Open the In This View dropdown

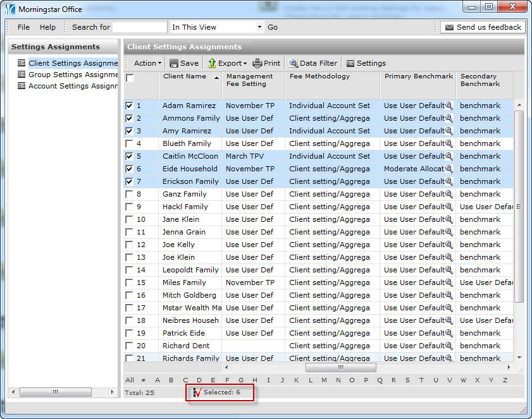[259, 27]
